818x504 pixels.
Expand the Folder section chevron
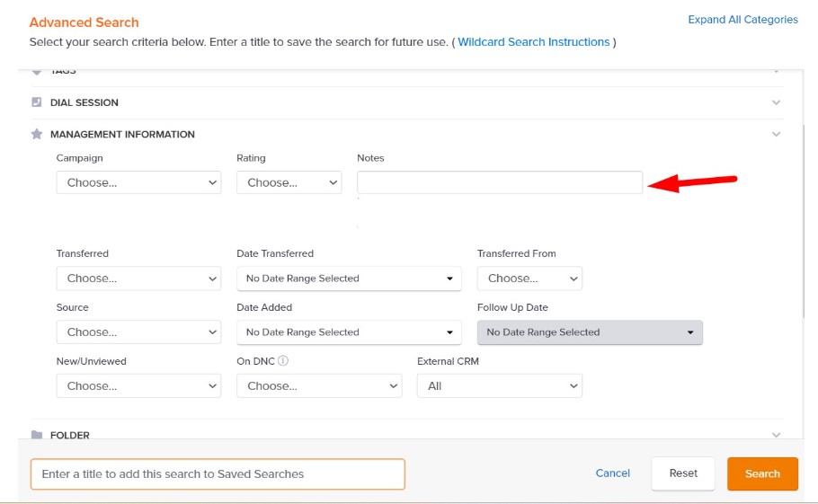point(777,435)
